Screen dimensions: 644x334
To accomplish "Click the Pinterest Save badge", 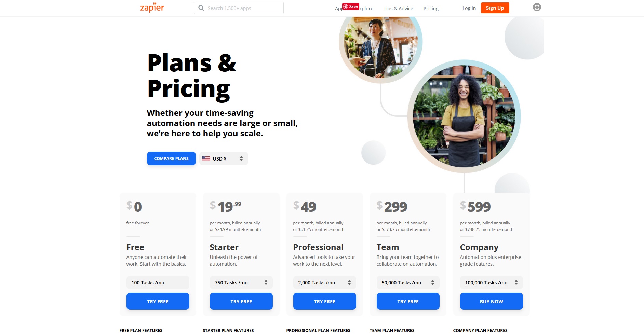I will 351,6.
